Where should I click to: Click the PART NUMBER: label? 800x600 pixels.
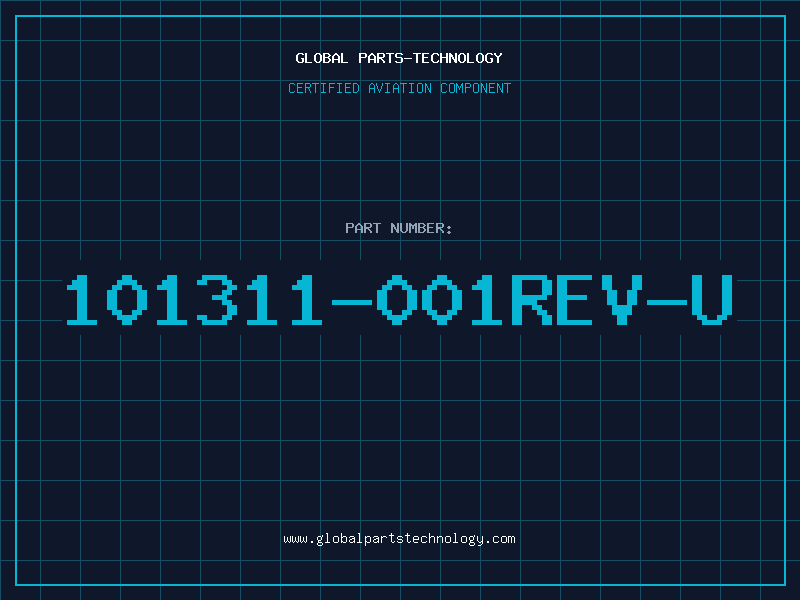click(x=399, y=228)
